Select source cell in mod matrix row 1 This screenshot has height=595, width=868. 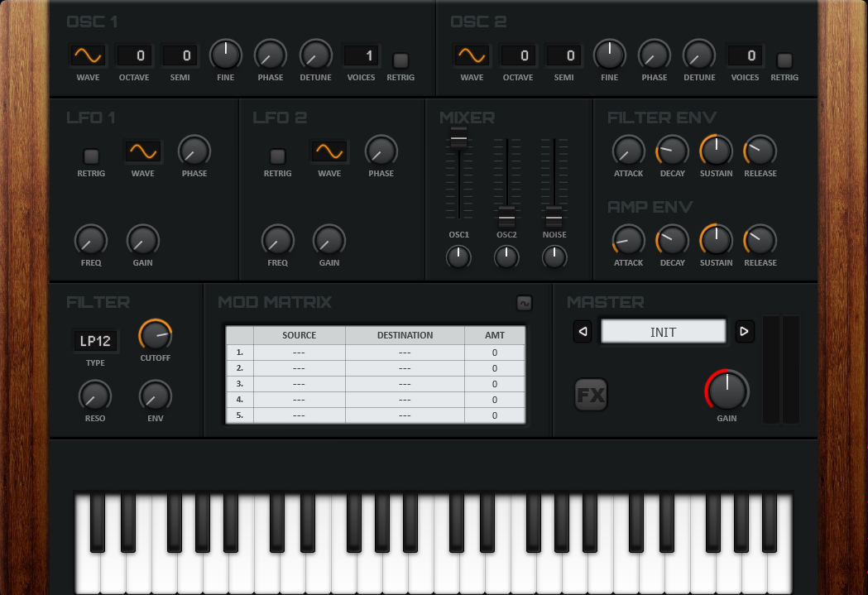(299, 353)
